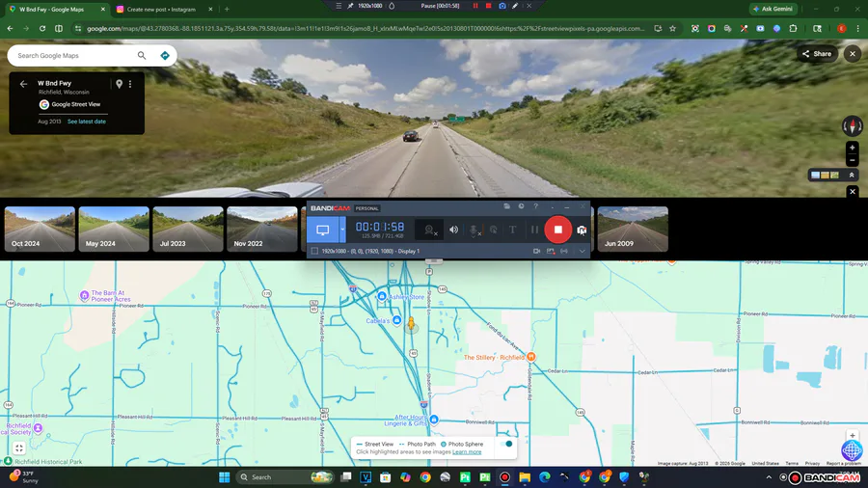The image size is (868, 488).
Task: Open Bandicam output folder icon
Action: coord(506,206)
